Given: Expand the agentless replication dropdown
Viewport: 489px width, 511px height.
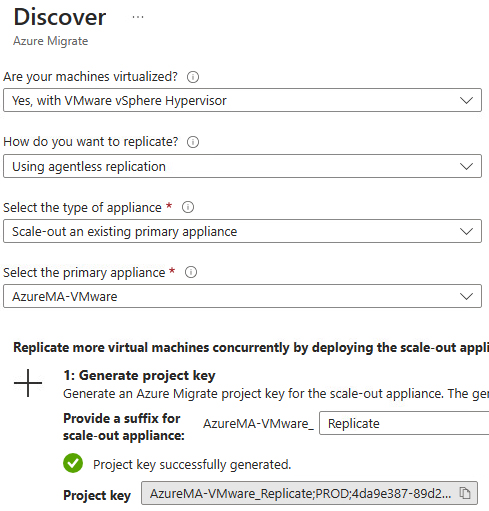Looking at the screenshot, I should pos(242,166).
